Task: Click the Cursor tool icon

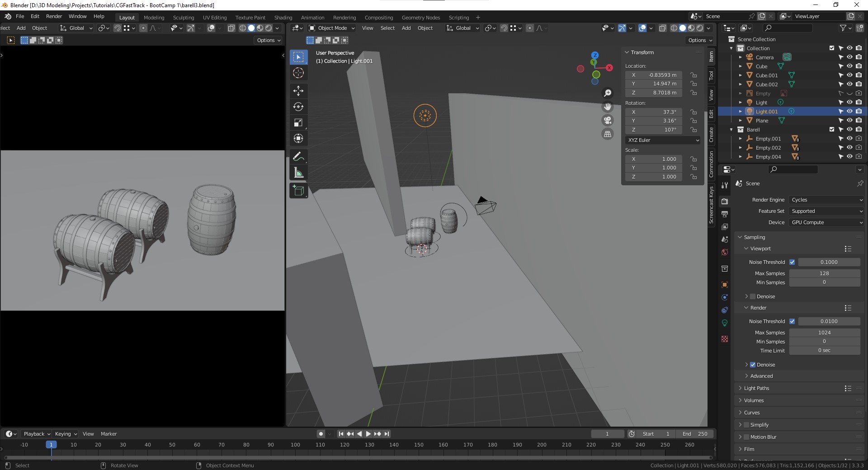Action: [298, 73]
